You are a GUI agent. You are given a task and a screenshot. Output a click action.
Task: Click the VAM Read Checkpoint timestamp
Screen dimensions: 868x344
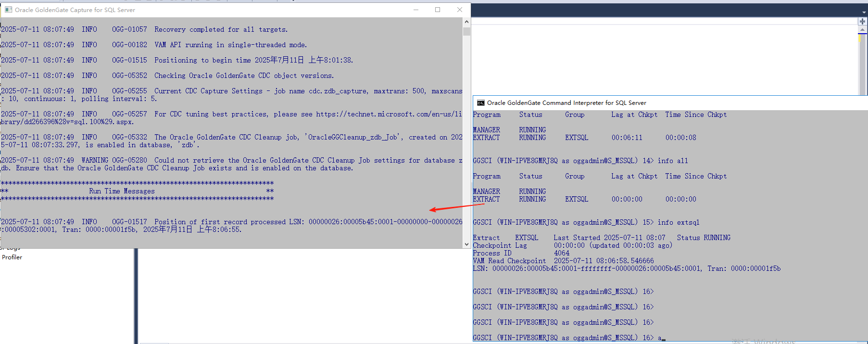[604, 261]
